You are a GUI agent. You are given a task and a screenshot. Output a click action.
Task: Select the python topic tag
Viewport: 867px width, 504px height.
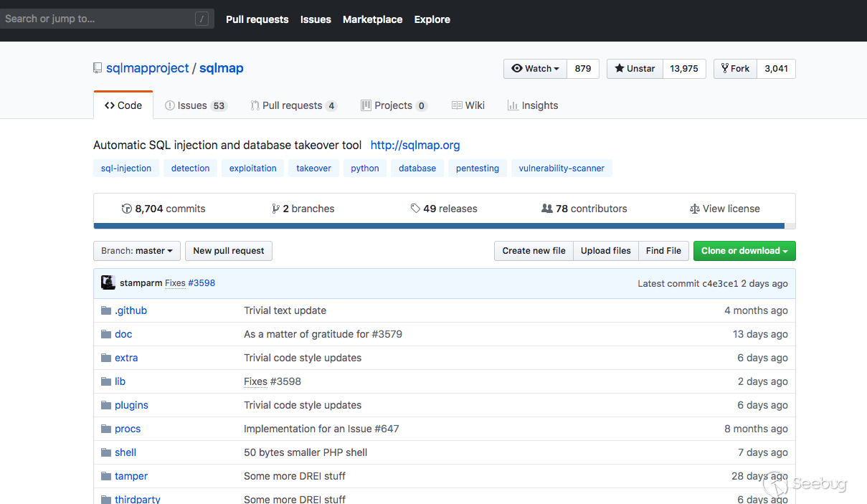[365, 168]
